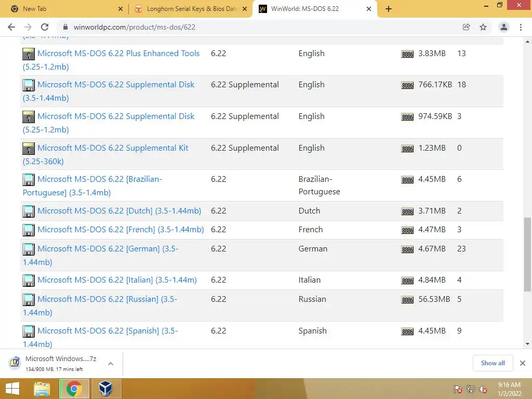Click disk icon for Supplemental Disk (3.5-1.44mb)
Image resolution: width=532 pixels, height=399 pixels.
pyautogui.click(x=29, y=85)
